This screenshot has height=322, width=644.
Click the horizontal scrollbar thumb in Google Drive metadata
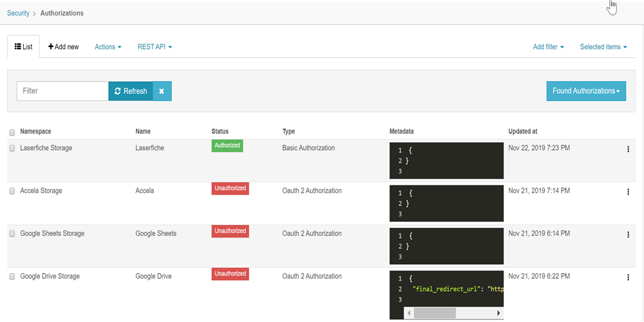click(435, 313)
